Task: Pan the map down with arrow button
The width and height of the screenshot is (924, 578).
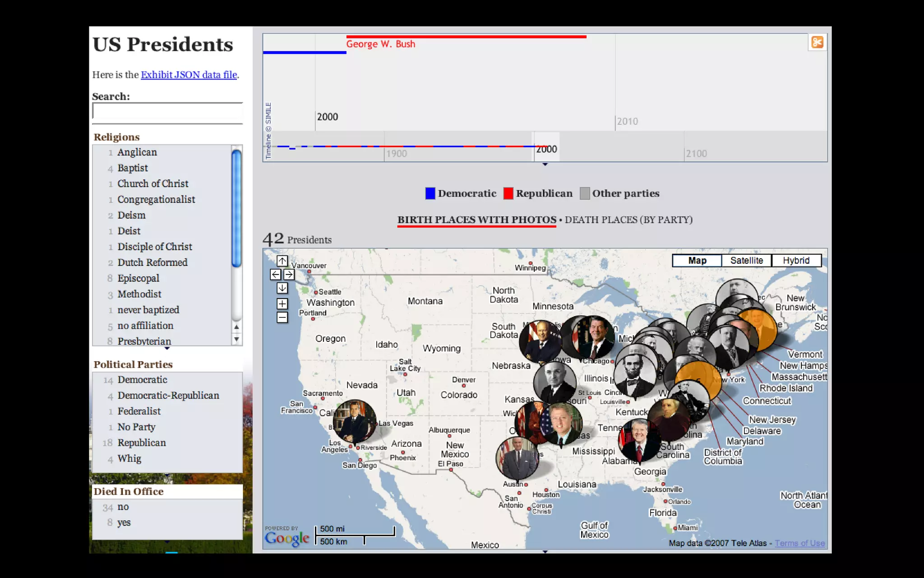Action: pyautogui.click(x=282, y=288)
